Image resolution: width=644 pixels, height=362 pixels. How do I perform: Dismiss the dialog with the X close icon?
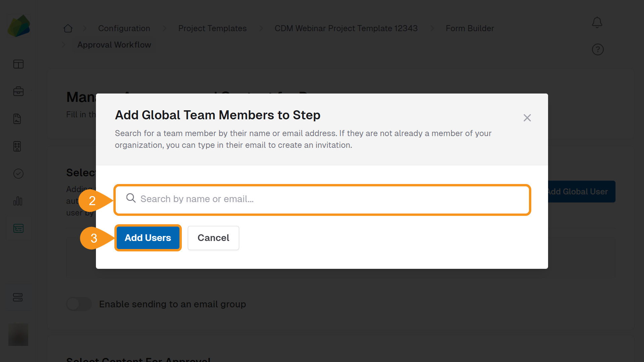point(527,118)
